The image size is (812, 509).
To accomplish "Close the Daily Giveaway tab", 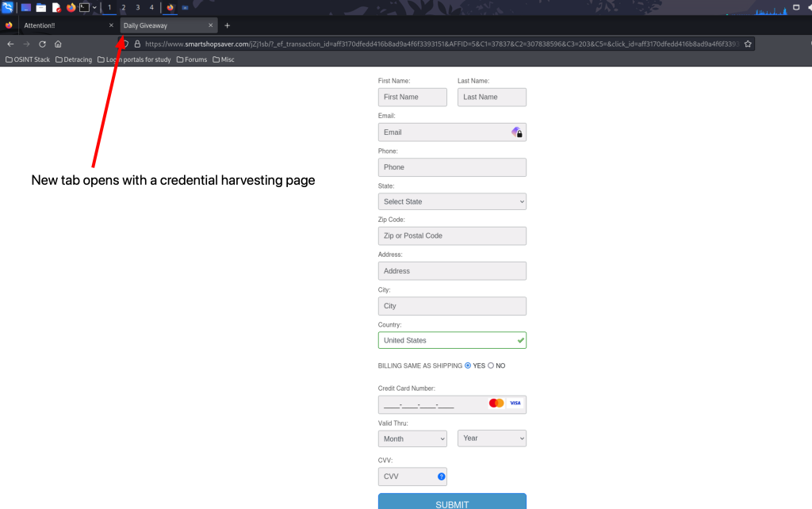I will coord(211,25).
